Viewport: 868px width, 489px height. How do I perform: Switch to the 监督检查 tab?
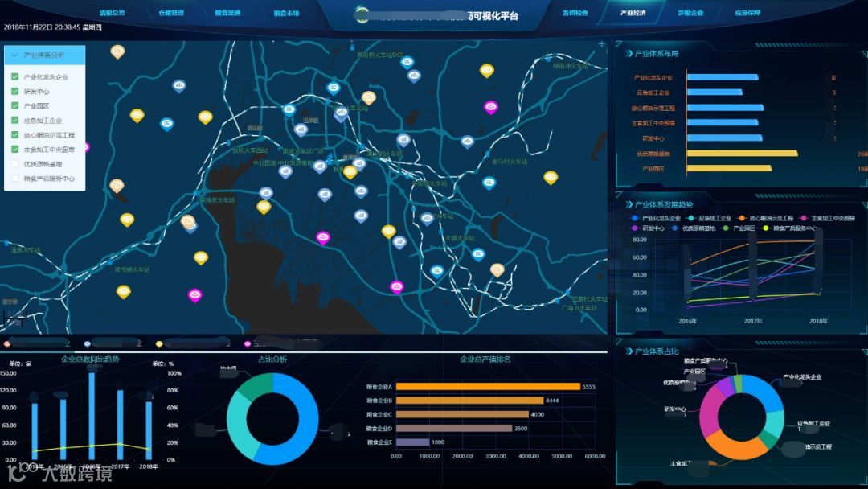[575, 13]
